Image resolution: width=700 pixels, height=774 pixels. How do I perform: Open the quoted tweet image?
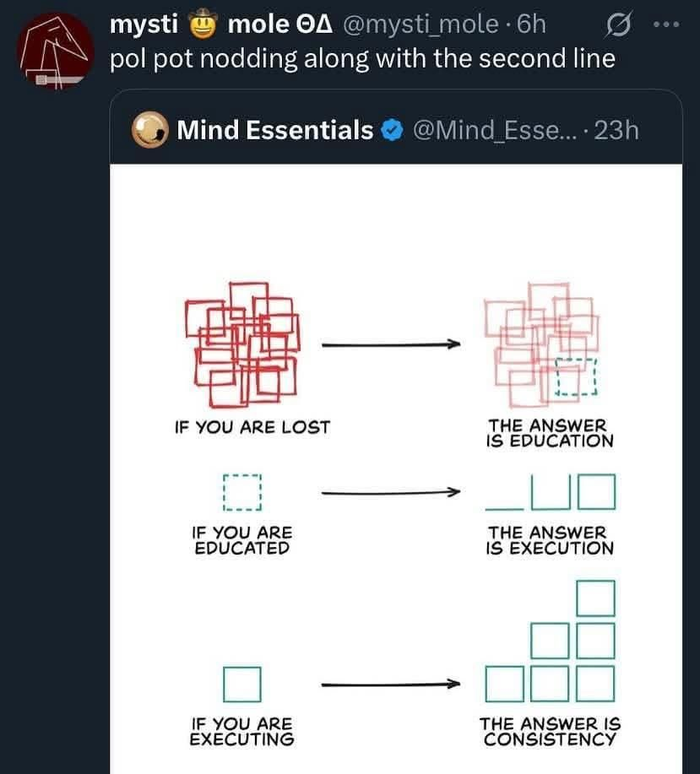(x=396, y=469)
